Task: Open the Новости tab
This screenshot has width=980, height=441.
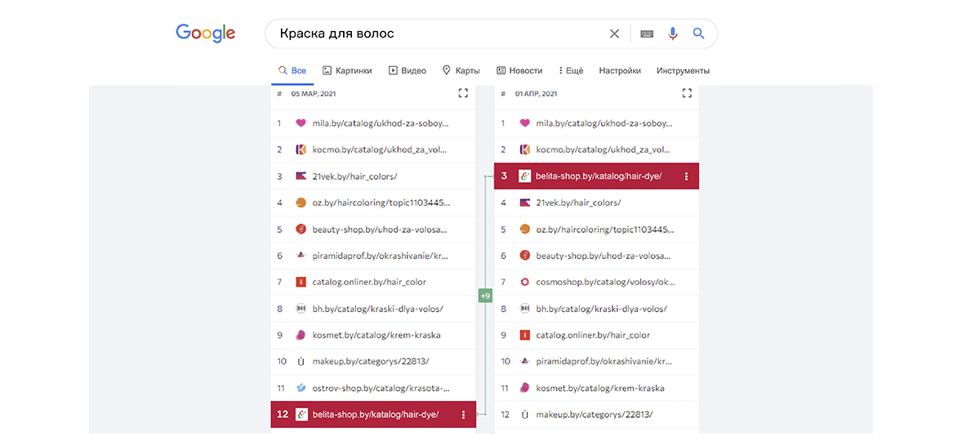Action: [x=519, y=71]
